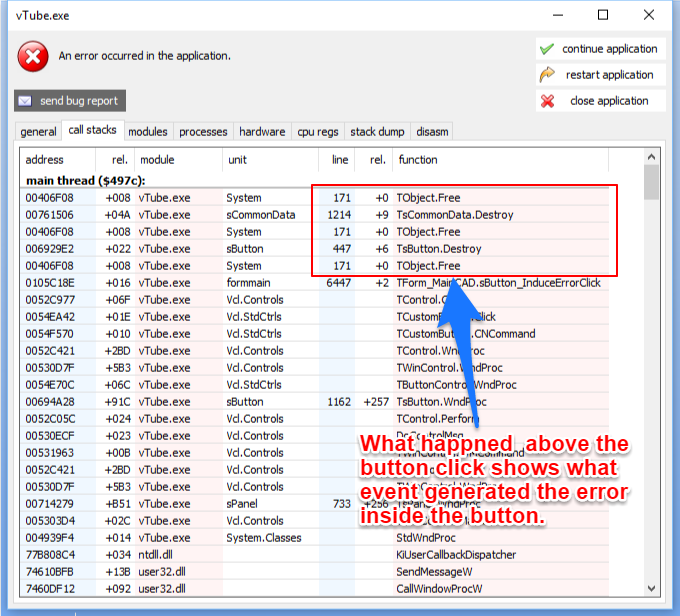This screenshot has width=680, height=616.
Task: Open the stack dump tab
Action: tap(377, 132)
